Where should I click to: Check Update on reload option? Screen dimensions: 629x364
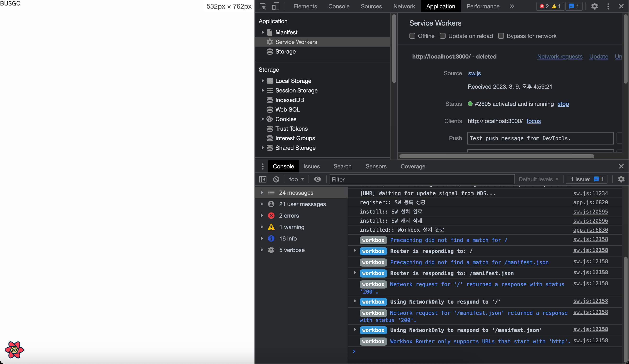[x=442, y=36]
